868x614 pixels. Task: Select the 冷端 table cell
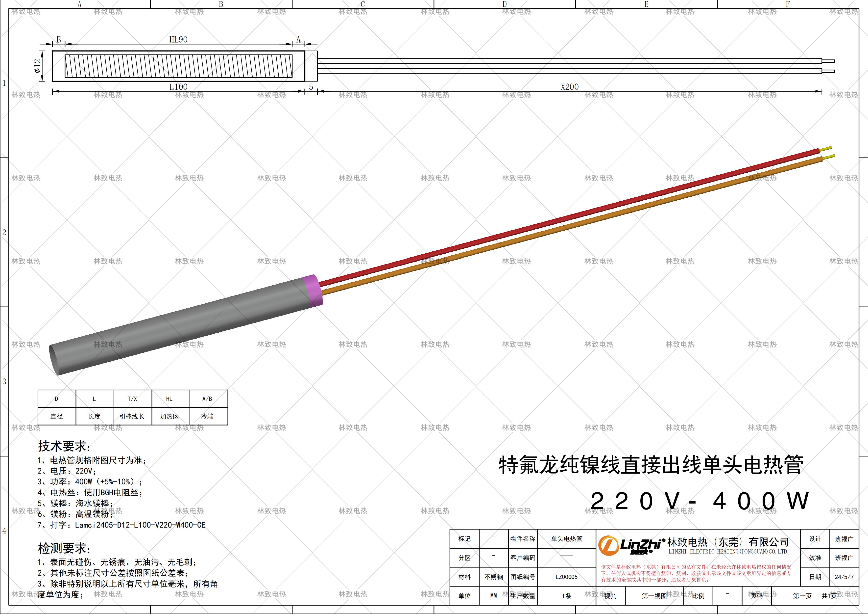[207, 416]
